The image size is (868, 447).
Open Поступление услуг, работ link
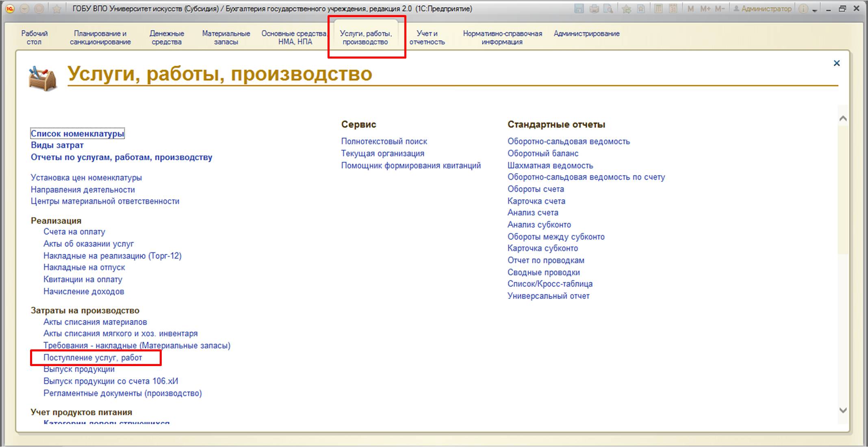(93, 358)
